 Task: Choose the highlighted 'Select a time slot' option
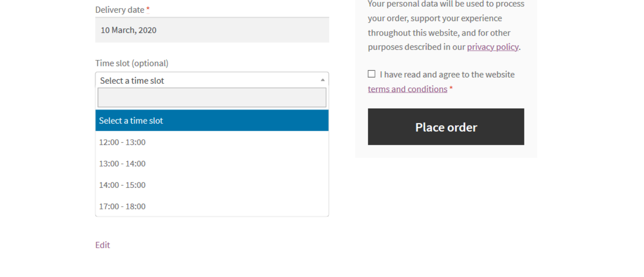[212, 120]
